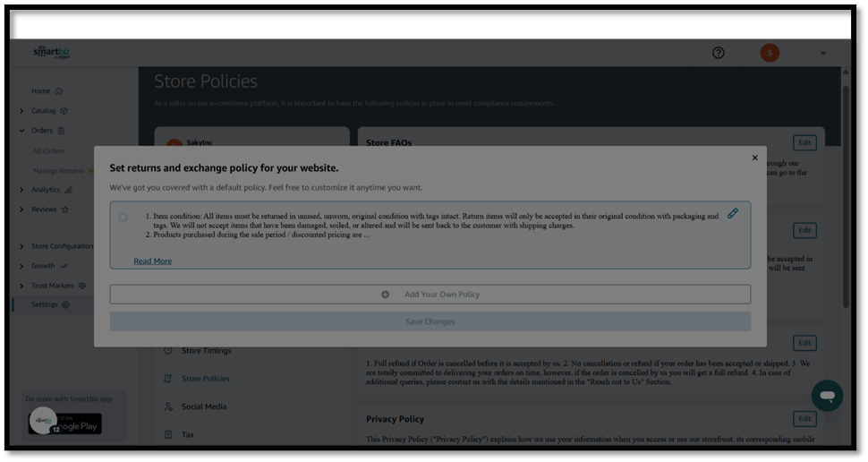Open the chat support bubble icon
868x462 pixels.
(827, 396)
